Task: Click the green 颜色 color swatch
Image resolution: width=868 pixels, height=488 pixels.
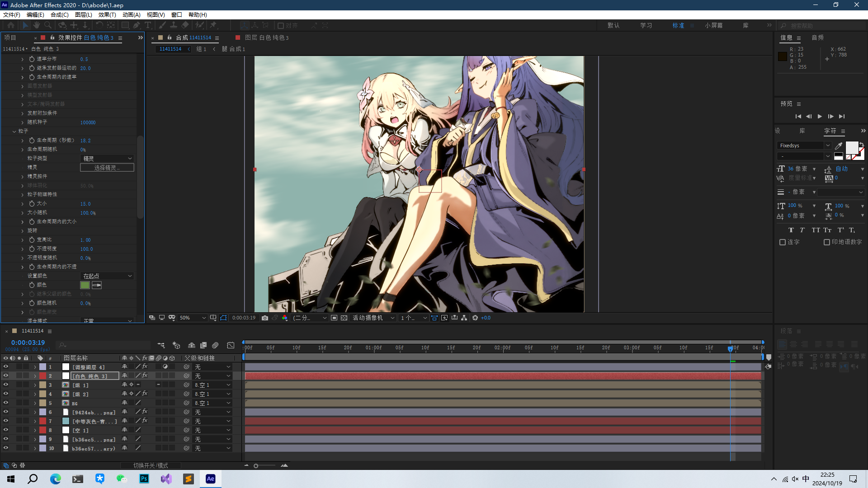Action: coord(85,285)
